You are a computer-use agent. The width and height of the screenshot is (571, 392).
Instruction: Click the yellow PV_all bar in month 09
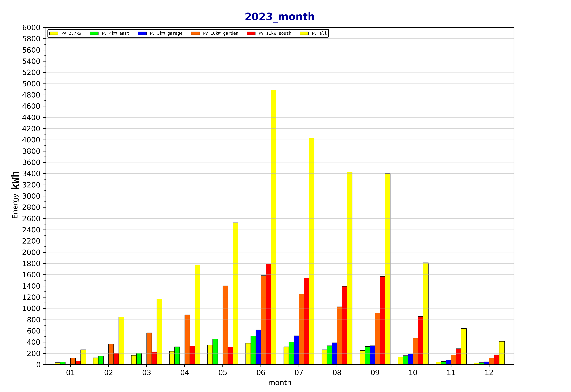coord(388,269)
